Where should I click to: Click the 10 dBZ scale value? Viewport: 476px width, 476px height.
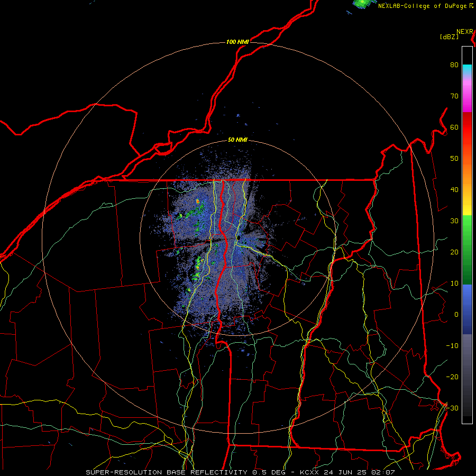454,283
